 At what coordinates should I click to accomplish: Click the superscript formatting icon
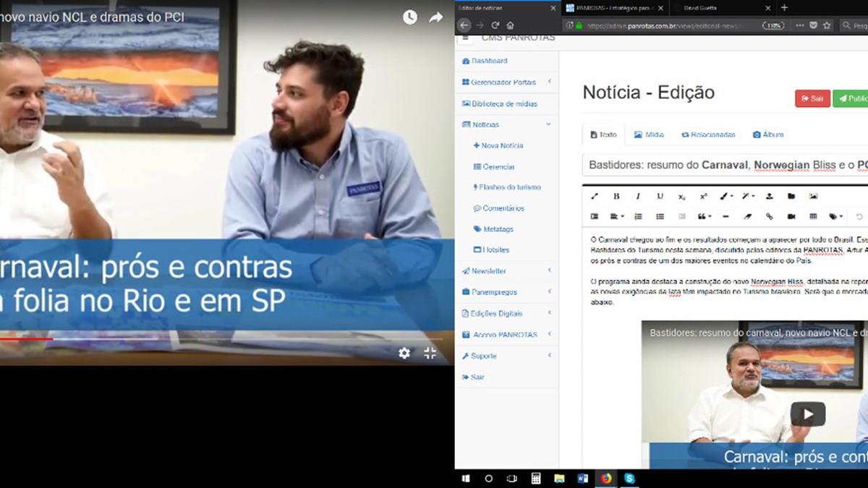tap(703, 196)
